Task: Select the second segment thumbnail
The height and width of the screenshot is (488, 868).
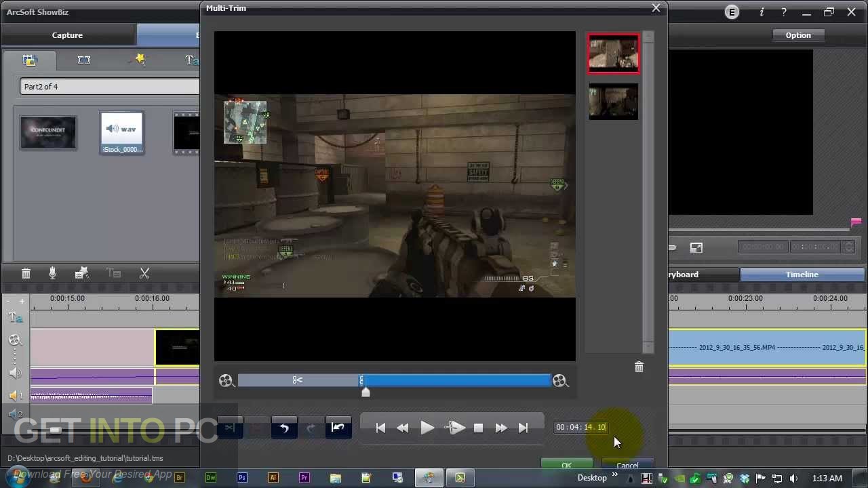Action: click(x=614, y=101)
